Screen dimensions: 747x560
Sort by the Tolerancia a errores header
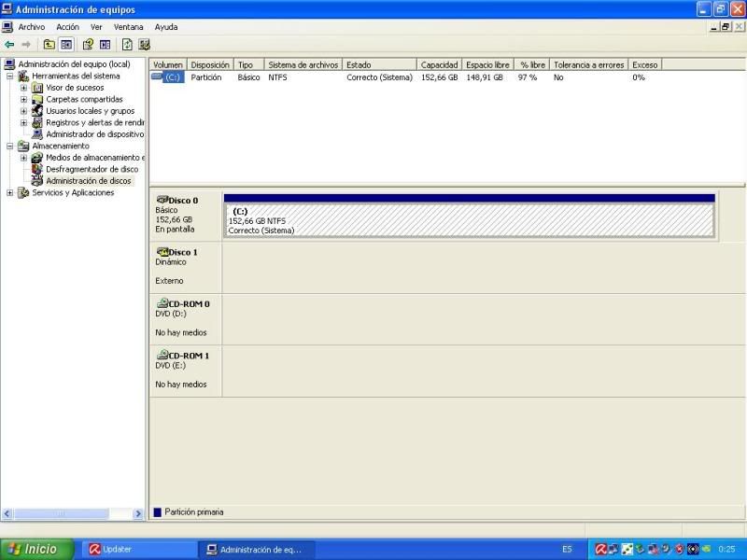tap(588, 64)
